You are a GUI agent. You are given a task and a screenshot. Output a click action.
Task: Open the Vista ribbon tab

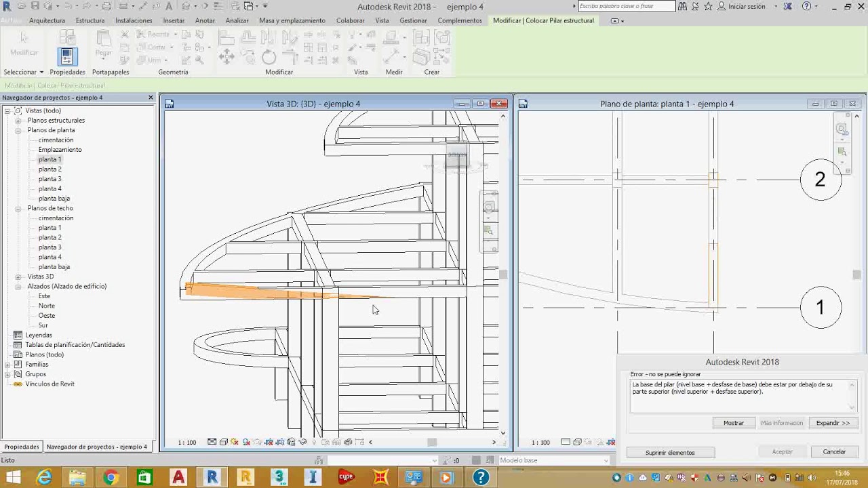[382, 20]
